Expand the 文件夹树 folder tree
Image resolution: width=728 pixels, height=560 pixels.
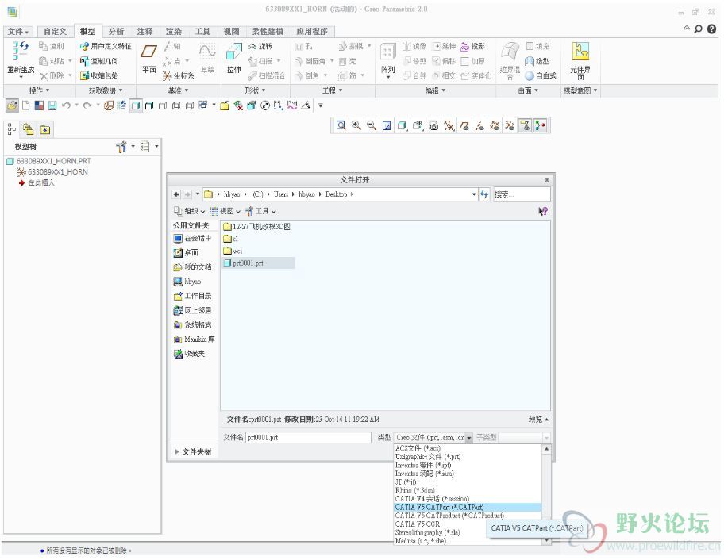pyautogui.click(x=193, y=451)
